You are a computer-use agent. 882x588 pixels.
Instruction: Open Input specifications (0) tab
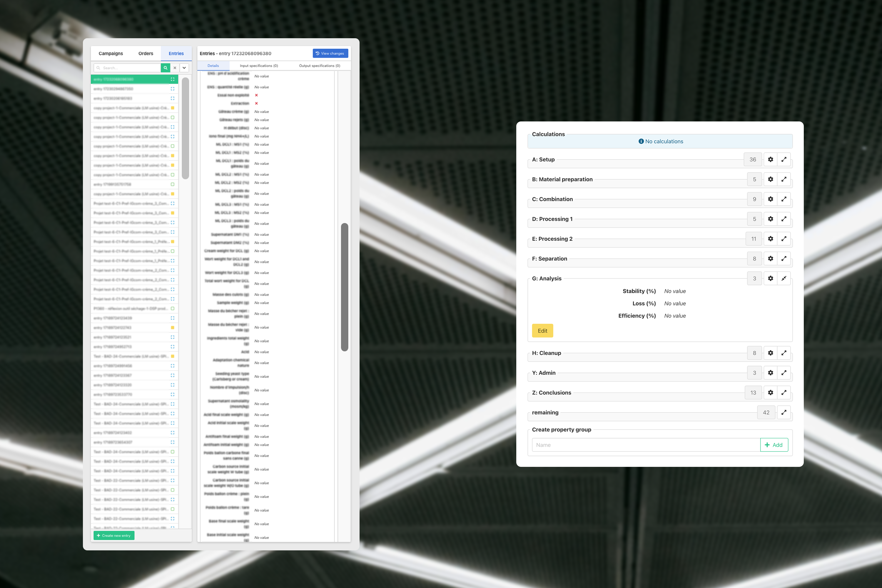[x=259, y=66]
